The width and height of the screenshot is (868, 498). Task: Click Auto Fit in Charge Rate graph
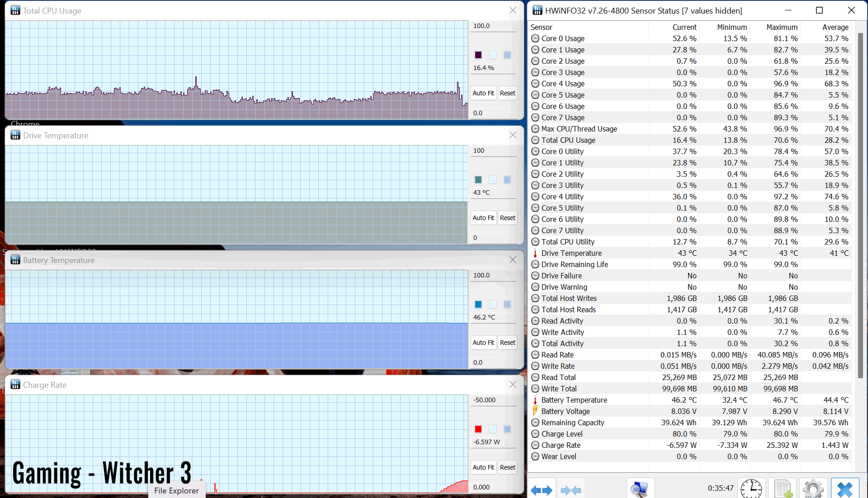point(483,467)
